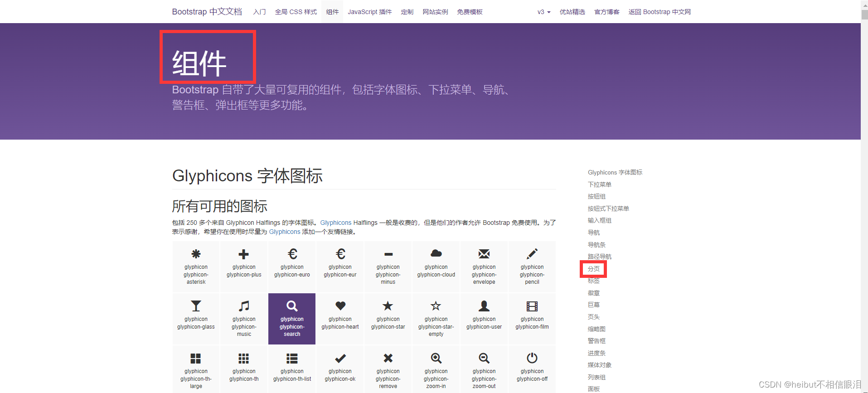Pick the glyphicon-ok checkmark icon

pos(340,359)
